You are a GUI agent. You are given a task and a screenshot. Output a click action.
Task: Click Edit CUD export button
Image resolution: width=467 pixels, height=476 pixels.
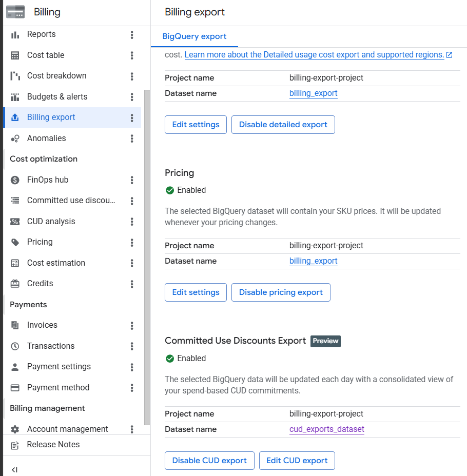point(297,461)
